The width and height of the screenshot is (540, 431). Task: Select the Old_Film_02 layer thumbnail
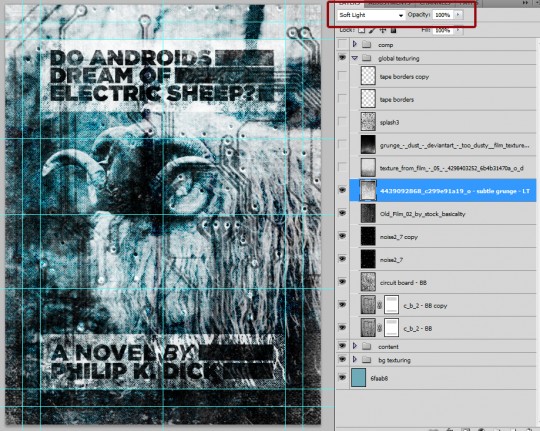(x=368, y=214)
